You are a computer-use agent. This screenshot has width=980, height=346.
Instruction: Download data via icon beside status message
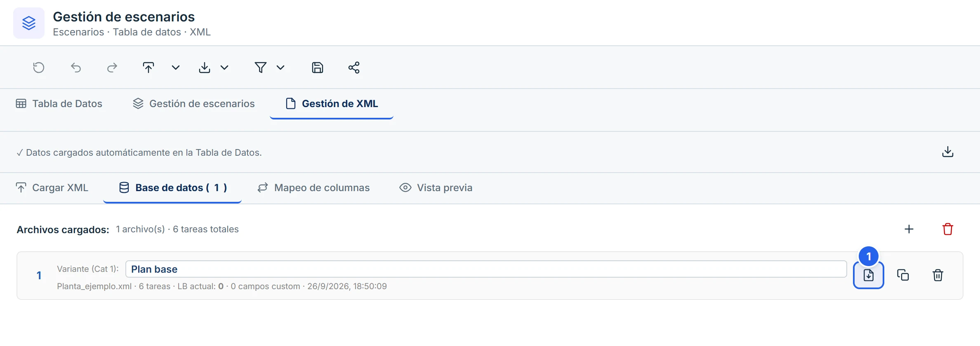pyautogui.click(x=948, y=152)
